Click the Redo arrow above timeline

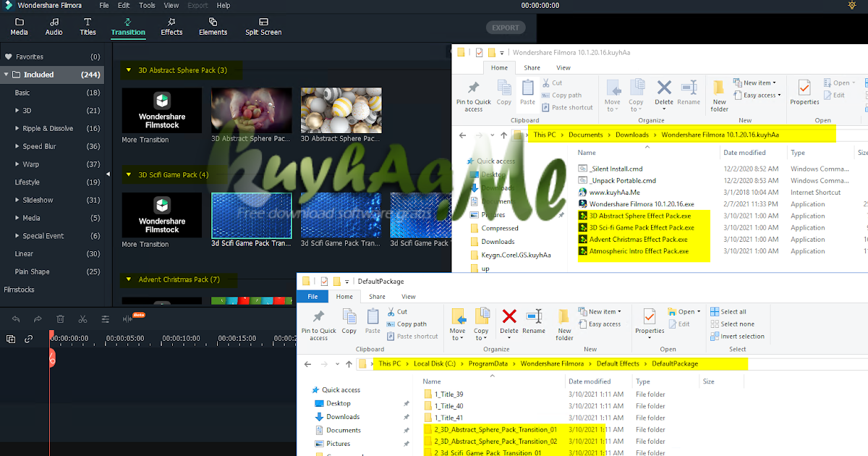point(38,318)
